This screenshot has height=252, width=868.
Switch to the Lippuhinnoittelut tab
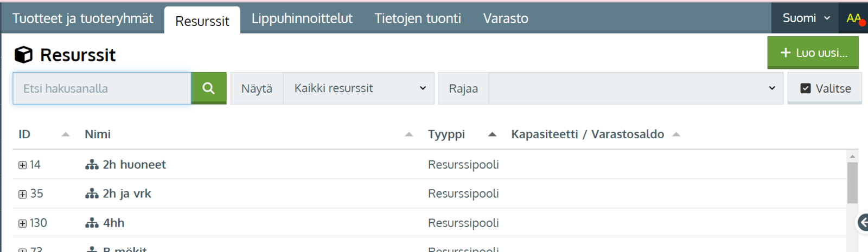302,18
